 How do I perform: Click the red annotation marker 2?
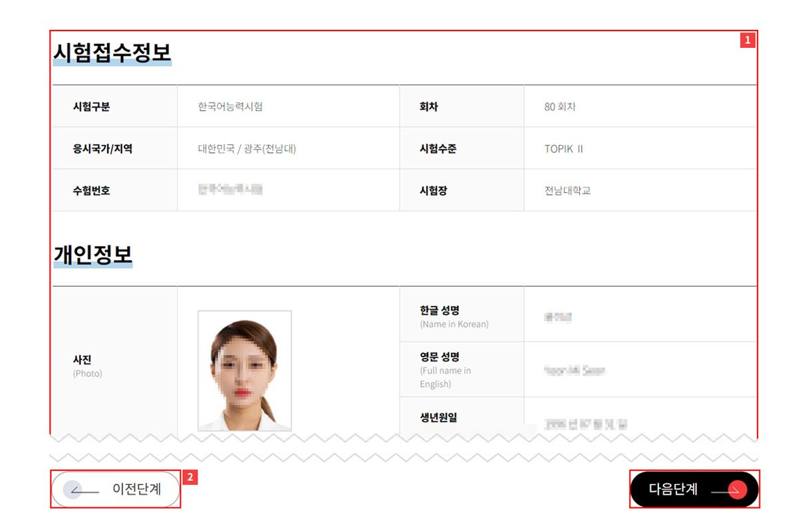click(x=190, y=477)
